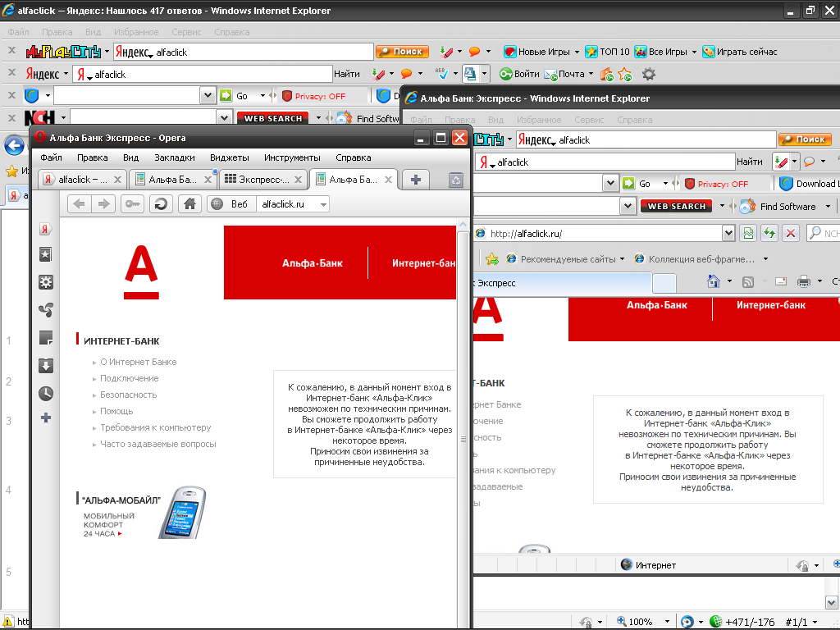The image size is (840, 630).
Task: Toggle Privacy: OFF in front IE toolbar
Action: (x=716, y=185)
